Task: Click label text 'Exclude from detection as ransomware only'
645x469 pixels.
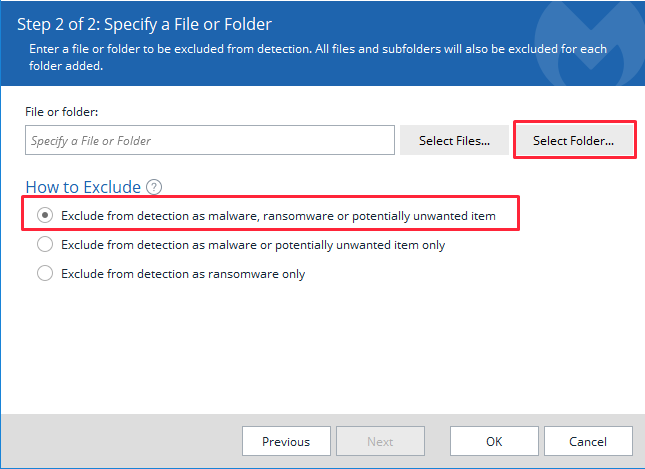Action: (183, 274)
